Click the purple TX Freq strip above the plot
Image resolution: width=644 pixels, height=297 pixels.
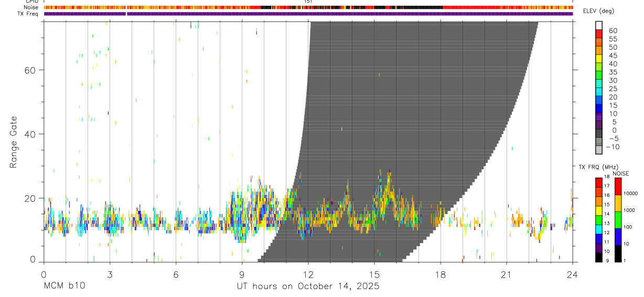pos(308,14)
